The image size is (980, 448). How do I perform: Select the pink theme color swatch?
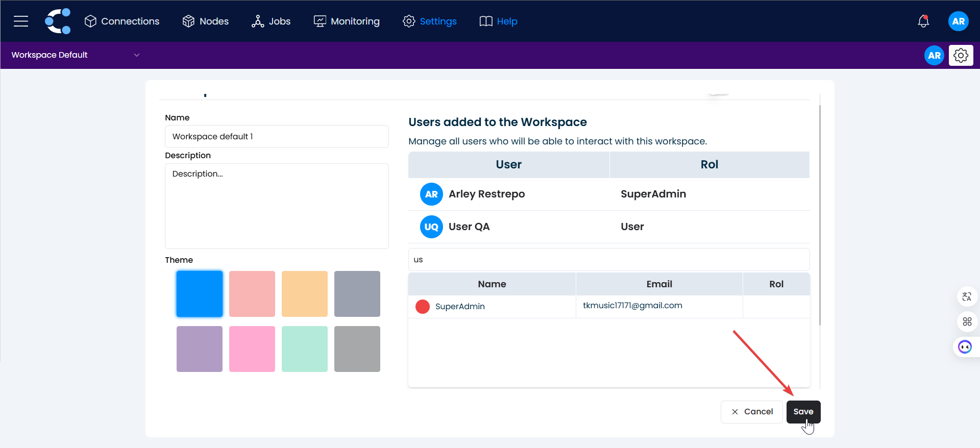tap(252, 349)
